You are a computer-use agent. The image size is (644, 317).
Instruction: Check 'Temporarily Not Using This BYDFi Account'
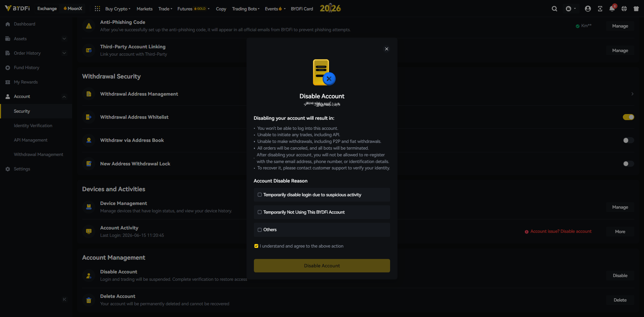click(260, 212)
